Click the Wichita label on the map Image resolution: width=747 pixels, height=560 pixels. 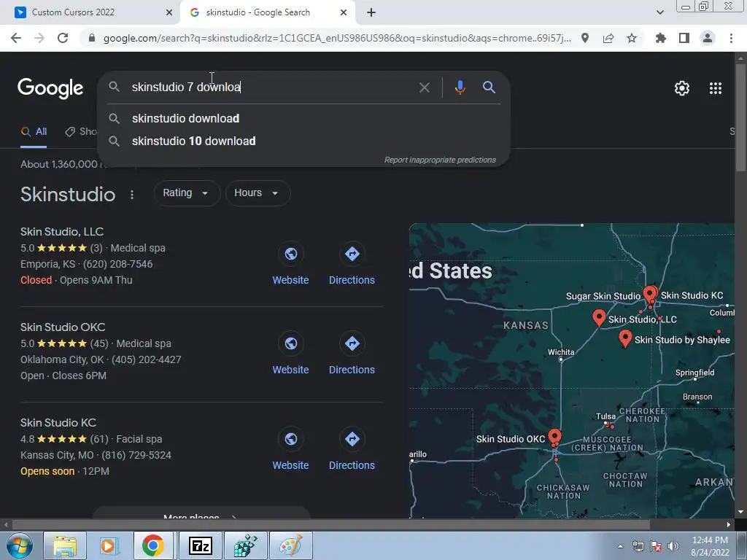click(x=561, y=352)
